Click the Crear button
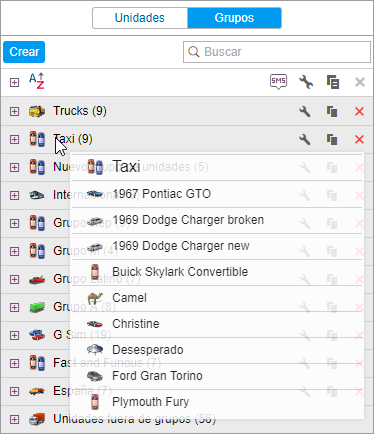Viewport: 374px width, 434px height. click(x=24, y=52)
